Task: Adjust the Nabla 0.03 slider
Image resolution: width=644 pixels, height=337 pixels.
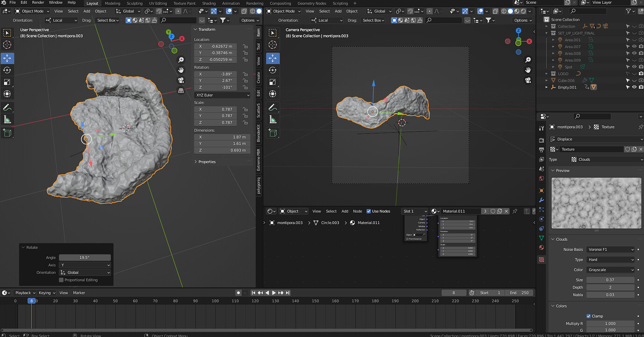Action: point(610,295)
